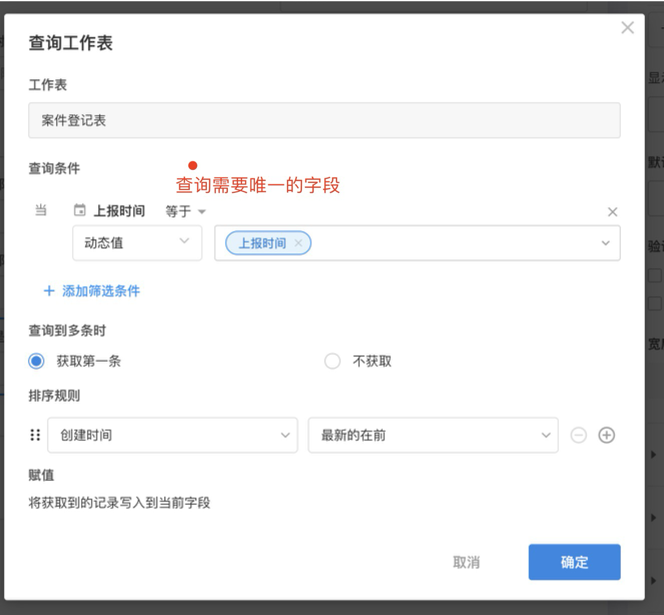The height and width of the screenshot is (615, 664).
Task: Close the 查询工作表 dialog
Action: click(627, 28)
